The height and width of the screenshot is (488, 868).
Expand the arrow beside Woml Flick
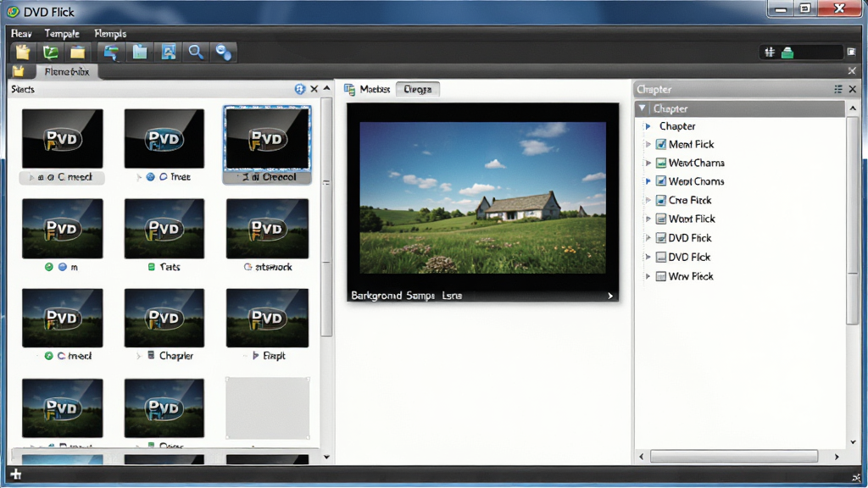tap(648, 219)
